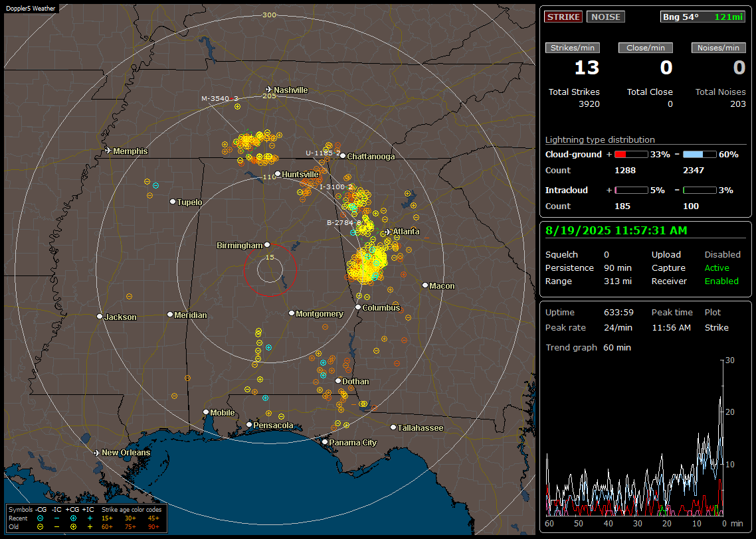Viewport: 756px width, 539px height.
Task: Click the Strikes/min header button
Action: pyautogui.click(x=573, y=48)
